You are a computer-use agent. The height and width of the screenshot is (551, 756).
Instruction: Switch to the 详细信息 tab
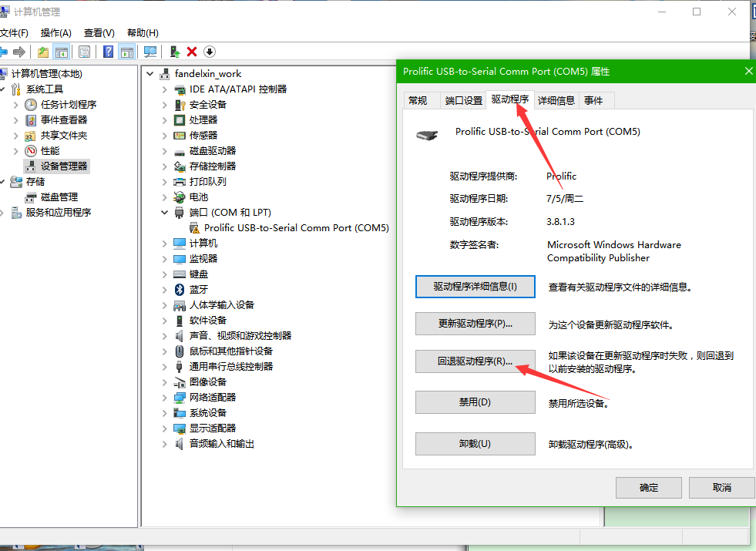tap(556, 100)
